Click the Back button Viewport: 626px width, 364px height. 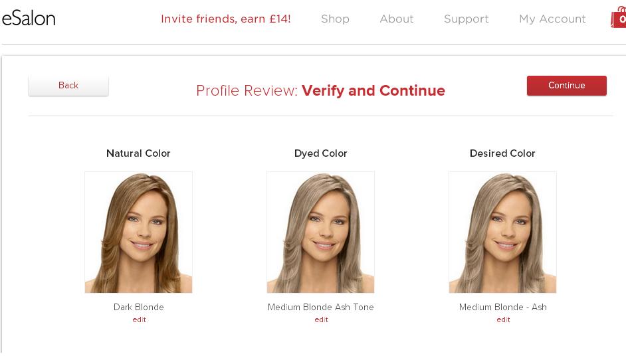(x=68, y=86)
